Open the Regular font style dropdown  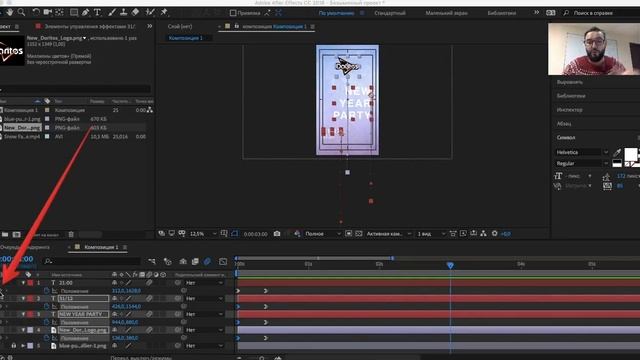click(x=582, y=163)
